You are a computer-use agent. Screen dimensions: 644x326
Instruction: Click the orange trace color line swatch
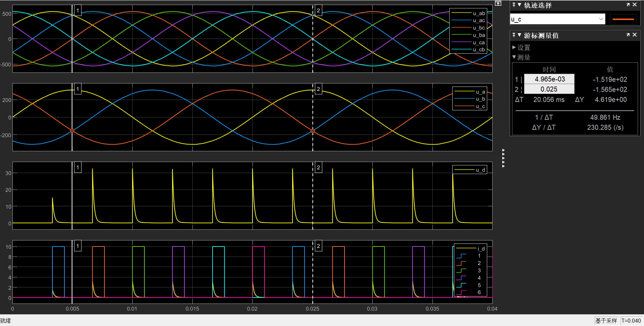point(623,19)
